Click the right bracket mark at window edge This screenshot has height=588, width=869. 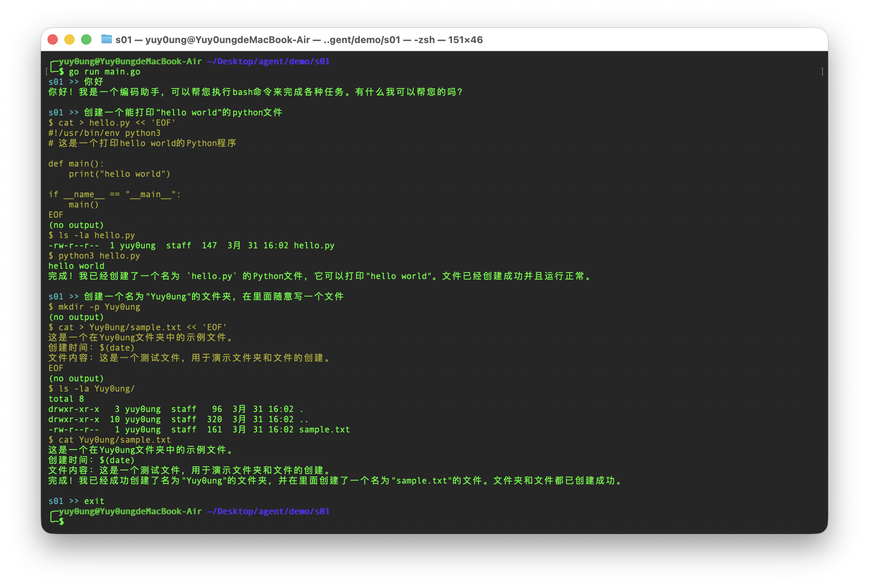(x=822, y=71)
